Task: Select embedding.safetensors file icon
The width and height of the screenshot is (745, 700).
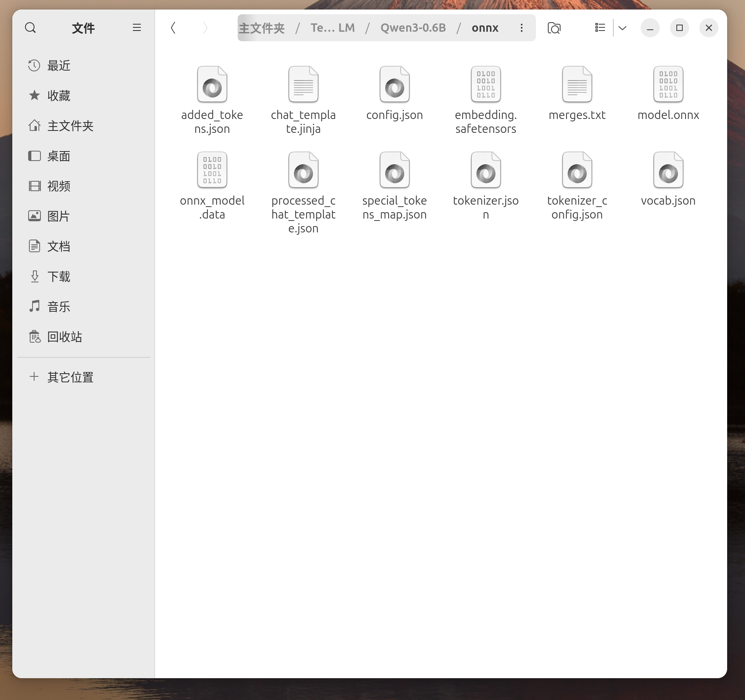Action: 486,84
